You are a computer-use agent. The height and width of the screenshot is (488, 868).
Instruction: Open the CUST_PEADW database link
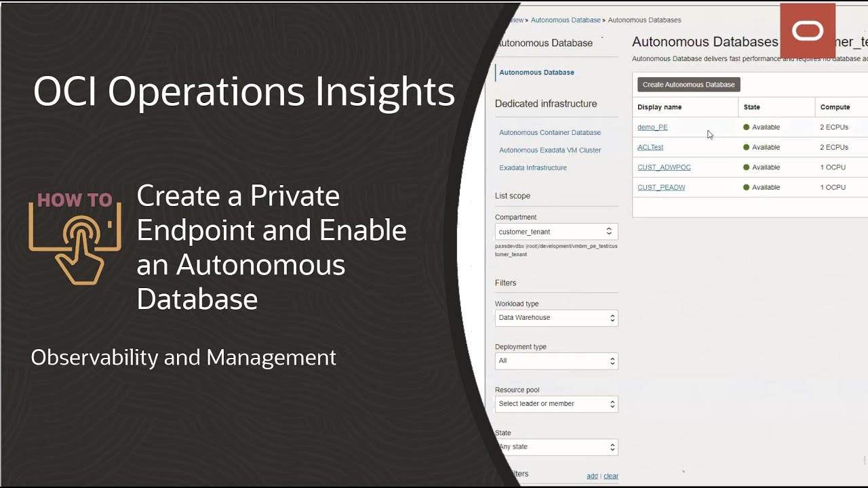[x=661, y=187]
